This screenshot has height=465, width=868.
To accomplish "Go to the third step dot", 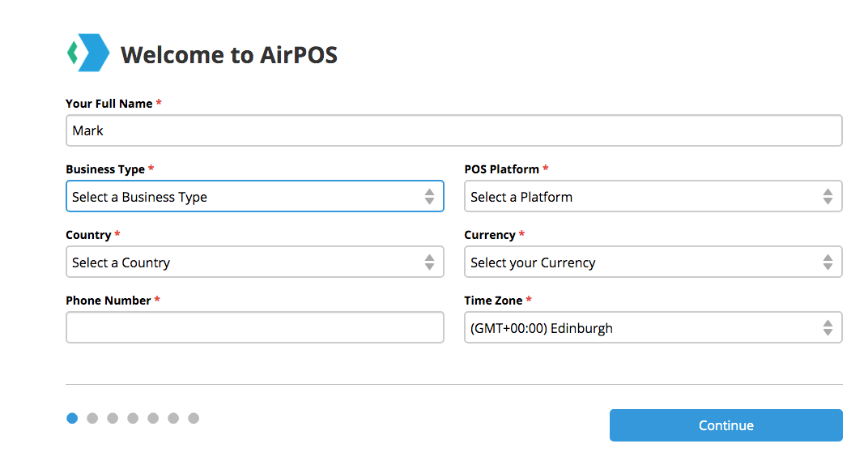I will tap(113, 418).
